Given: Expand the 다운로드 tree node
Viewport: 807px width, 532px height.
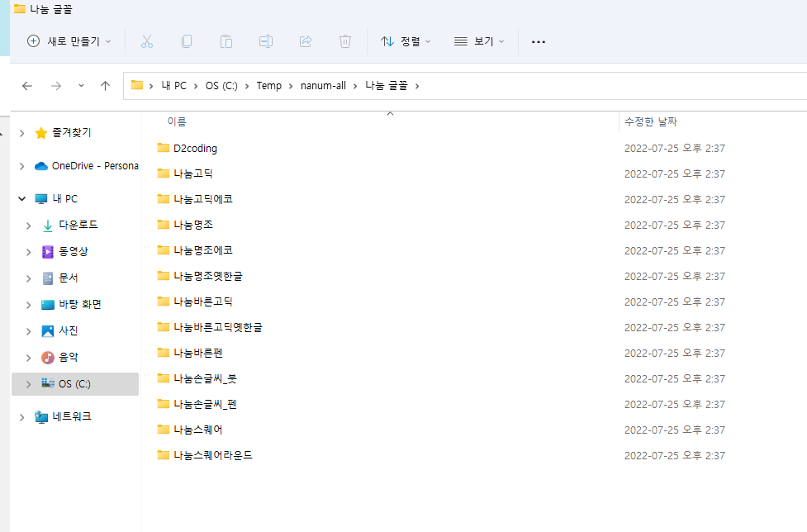Looking at the screenshot, I should coord(28,226).
